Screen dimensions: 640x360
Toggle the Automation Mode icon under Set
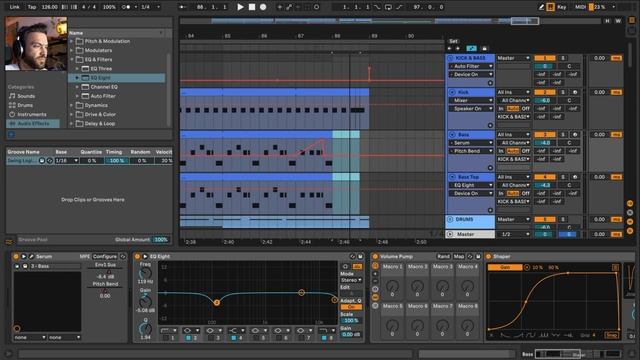point(471,49)
